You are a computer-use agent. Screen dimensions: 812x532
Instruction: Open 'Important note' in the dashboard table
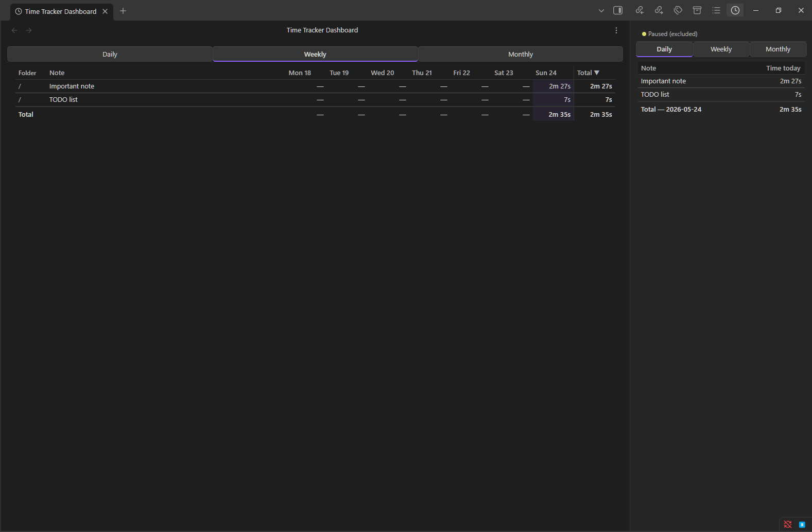click(x=72, y=86)
